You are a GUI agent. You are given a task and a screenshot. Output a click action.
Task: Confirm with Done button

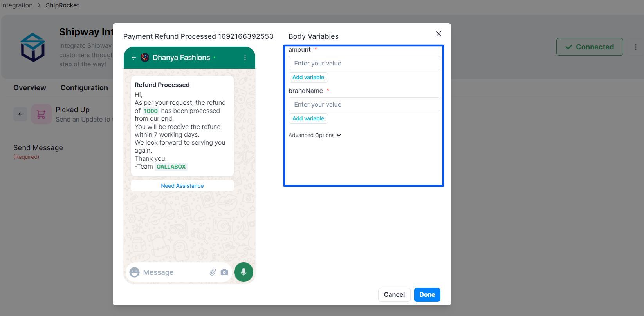pyautogui.click(x=427, y=295)
